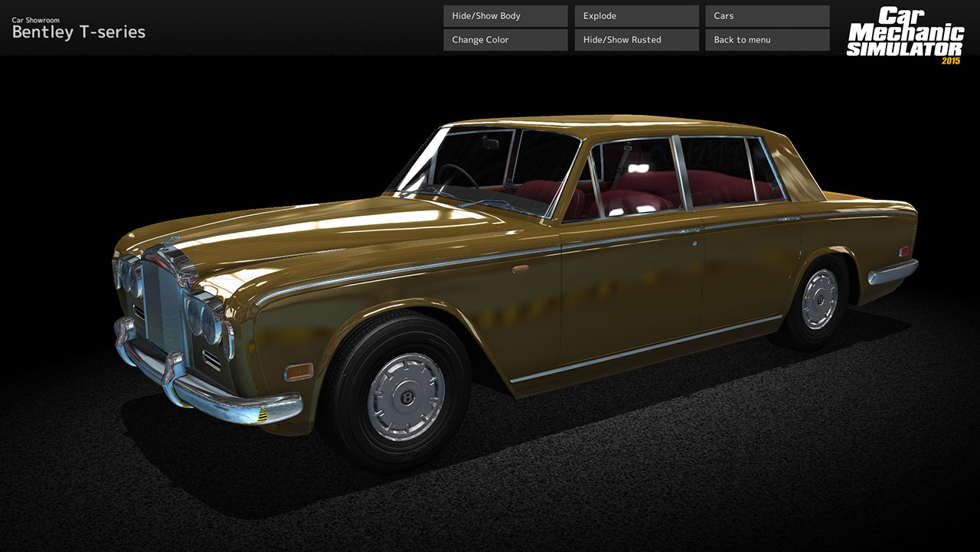Toggle the Explode view of the car
The height and width of the screenshot is (552, 980).
point(635,15)
